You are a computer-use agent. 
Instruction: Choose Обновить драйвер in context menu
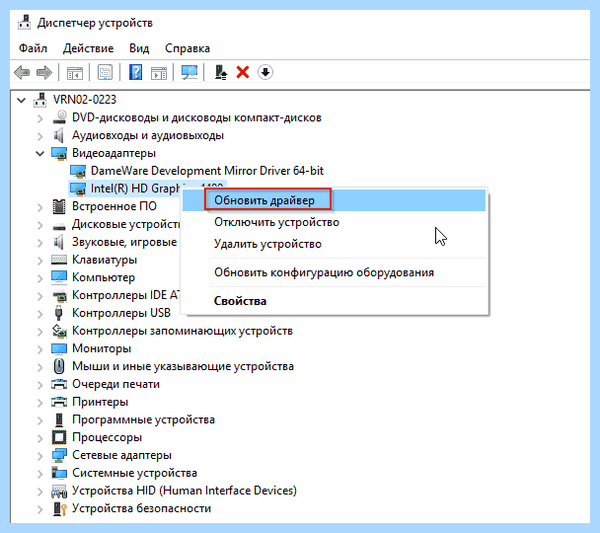334,200
